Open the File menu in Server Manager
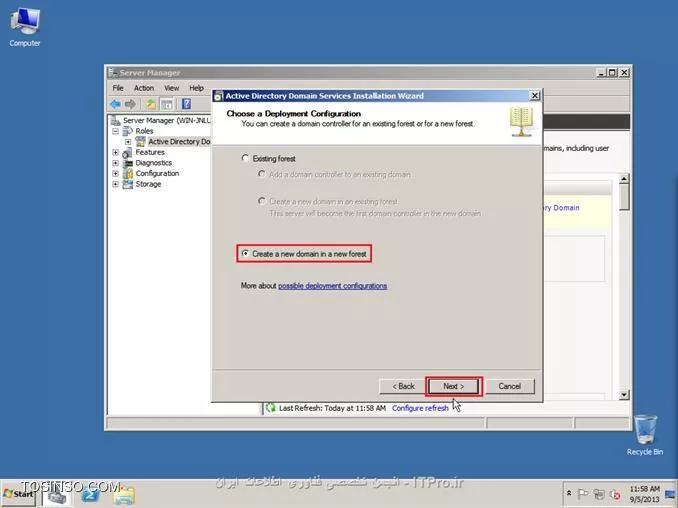Viewport: 678px width, 508px height. click(x=118, y=88)
